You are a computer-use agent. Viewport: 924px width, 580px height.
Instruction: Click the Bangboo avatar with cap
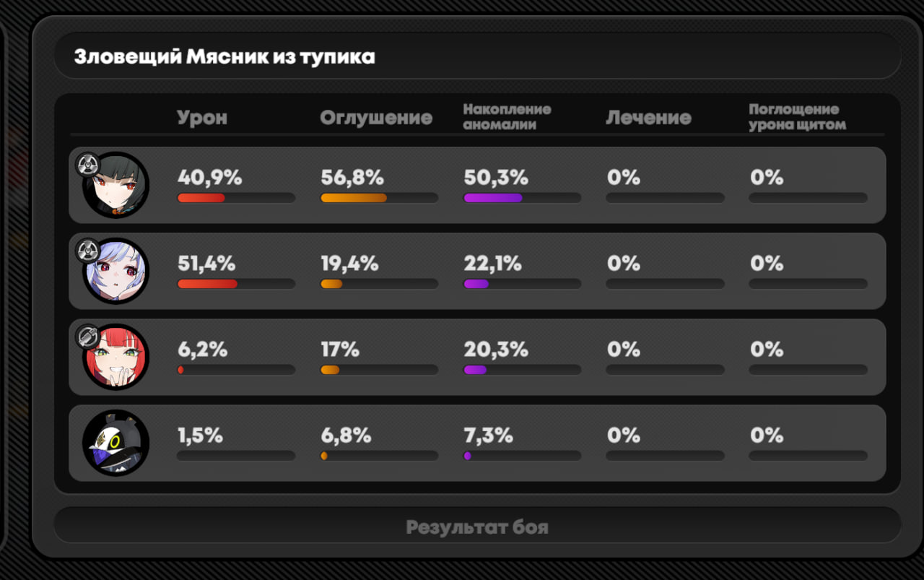click(116, 443)
